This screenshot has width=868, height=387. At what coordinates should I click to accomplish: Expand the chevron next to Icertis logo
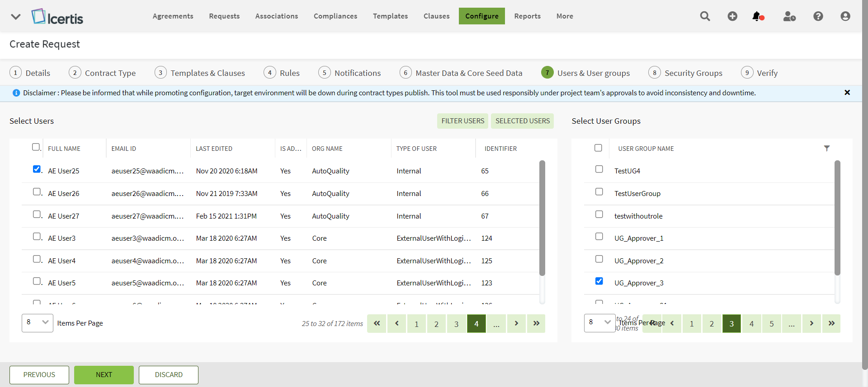click(x=16, y=17)
